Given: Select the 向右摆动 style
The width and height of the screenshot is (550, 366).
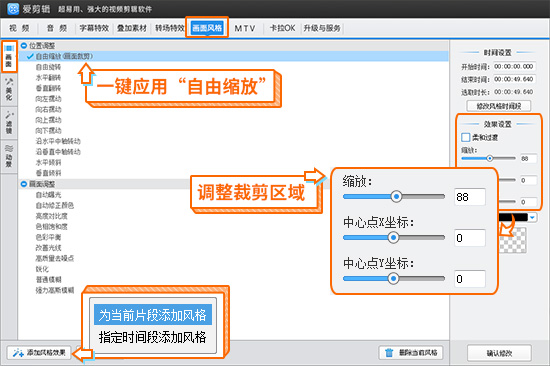Looking at the screenshot, I should click(x=48, y=109).
